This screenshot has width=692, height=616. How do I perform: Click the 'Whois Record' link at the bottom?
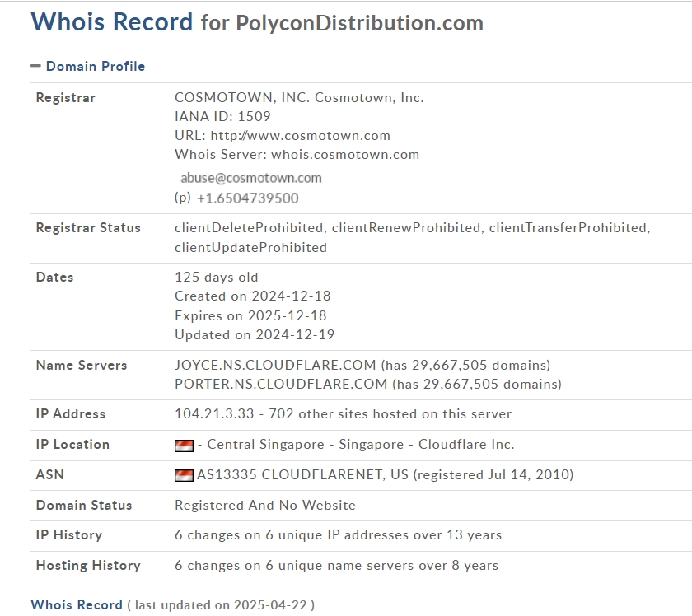77,605
